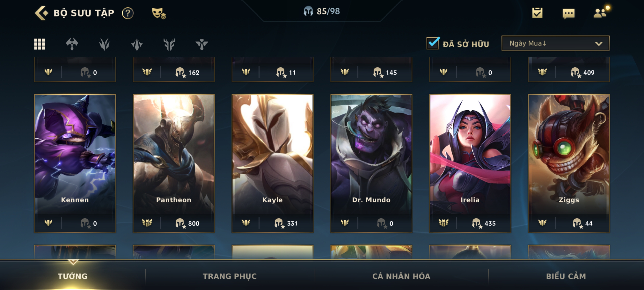
Task: Open the Irelia champion card
Action: point(470,163)
